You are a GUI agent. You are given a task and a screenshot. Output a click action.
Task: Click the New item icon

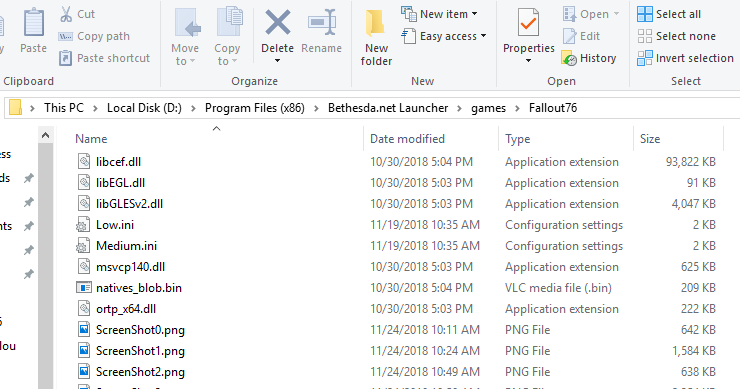pos(409,14)
